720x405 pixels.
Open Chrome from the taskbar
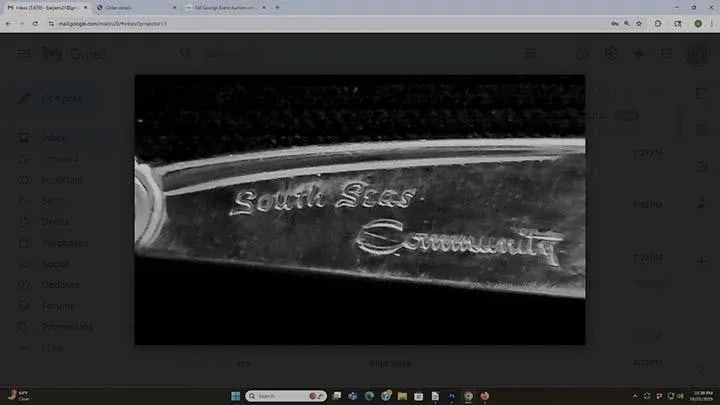click(468, 396)
